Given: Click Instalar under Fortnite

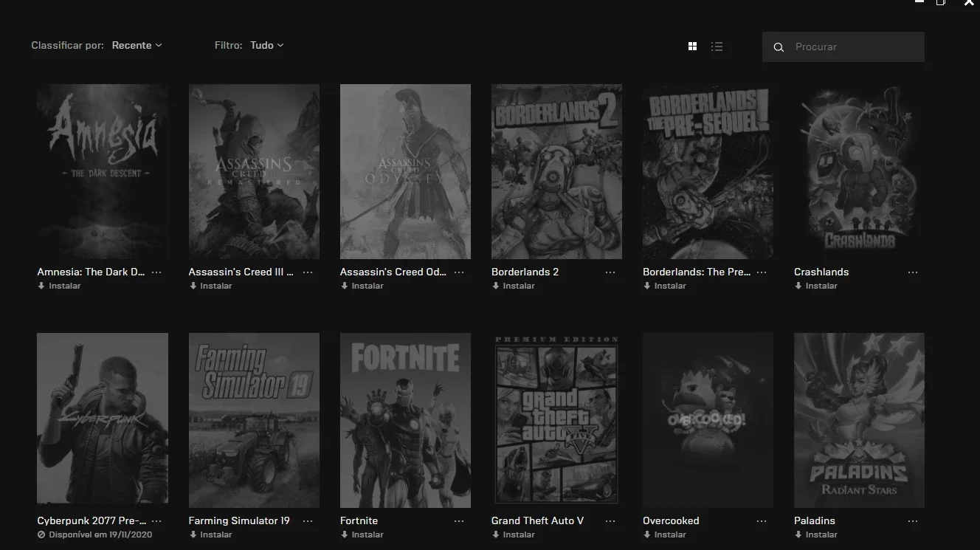Looking at the screenshot, I should [362, 534].
